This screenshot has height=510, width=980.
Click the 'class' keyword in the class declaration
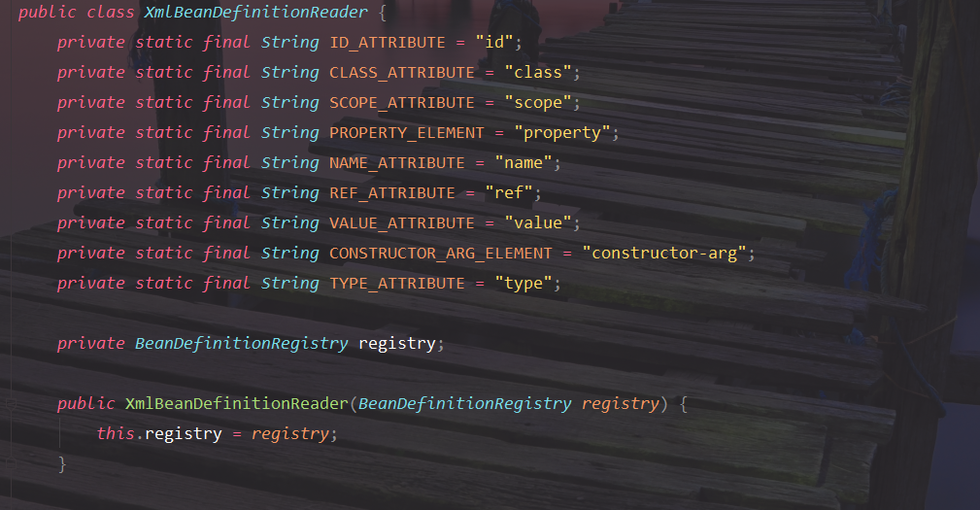tap(111, 13)
